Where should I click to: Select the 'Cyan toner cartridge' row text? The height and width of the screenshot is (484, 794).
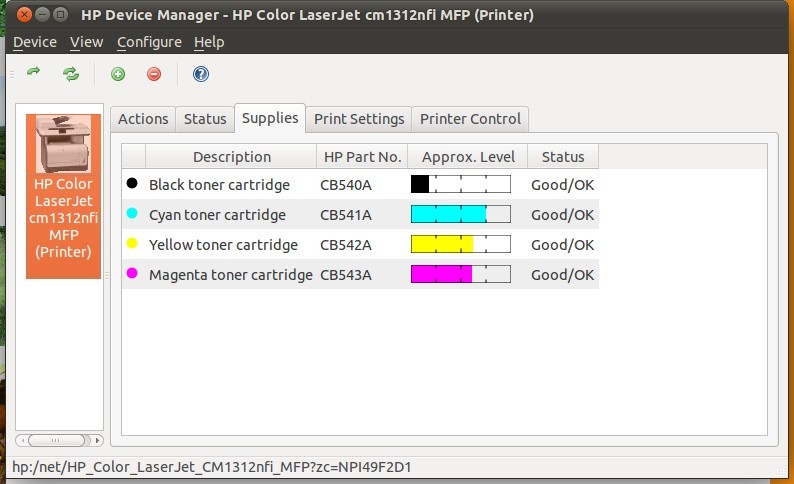tap(217, 215)
